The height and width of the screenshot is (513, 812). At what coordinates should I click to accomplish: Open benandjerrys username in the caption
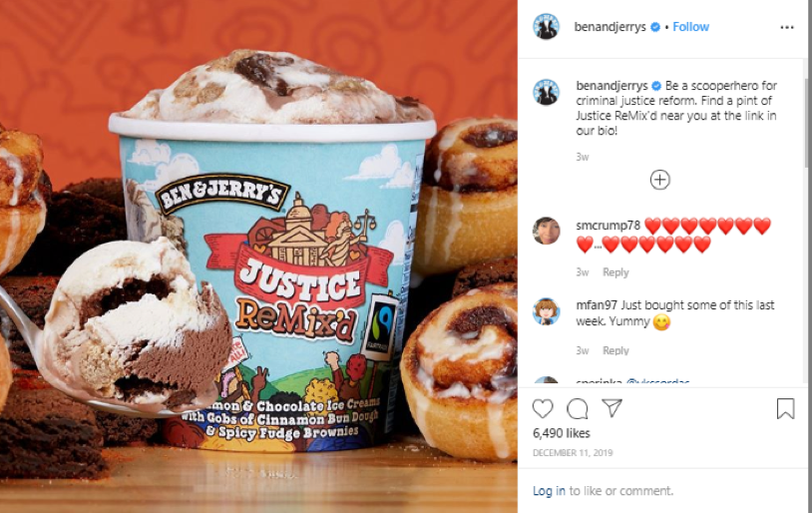pos(611,86)
